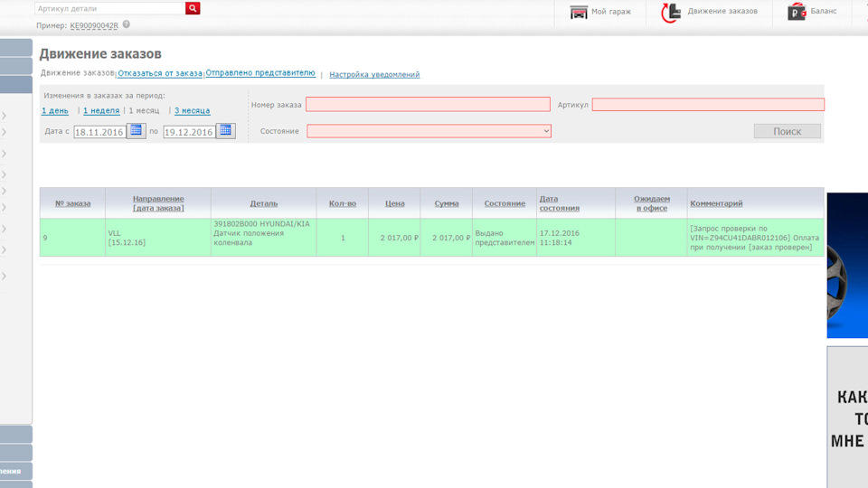The image size is (868, 488).
Task: Sort by Комментарий column header
Action: [x=716, y=203]
